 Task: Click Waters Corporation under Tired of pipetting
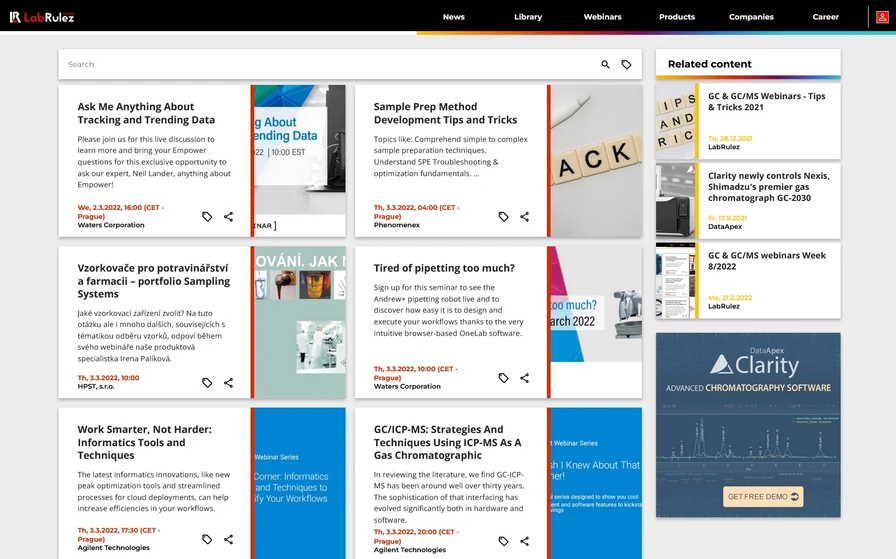click(407, 386)
